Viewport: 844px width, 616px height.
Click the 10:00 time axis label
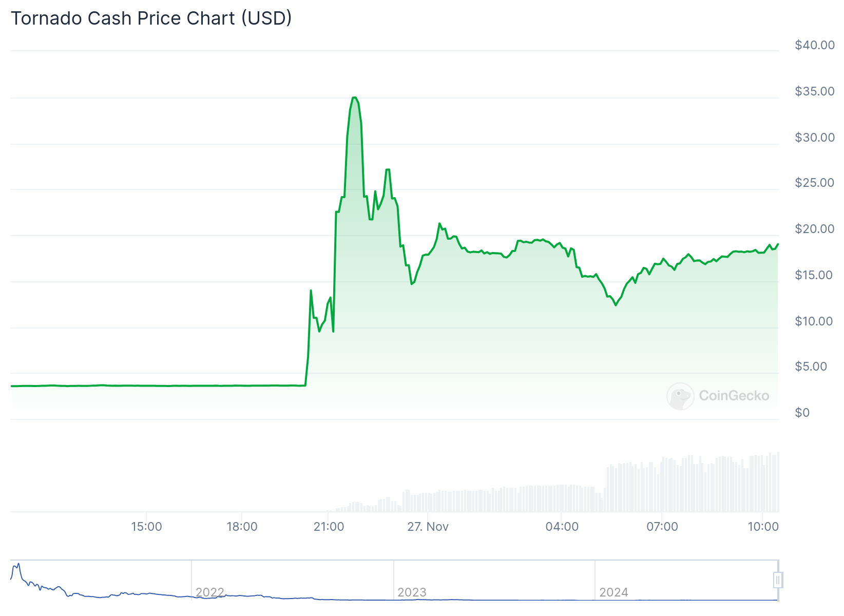coord(763,527)
